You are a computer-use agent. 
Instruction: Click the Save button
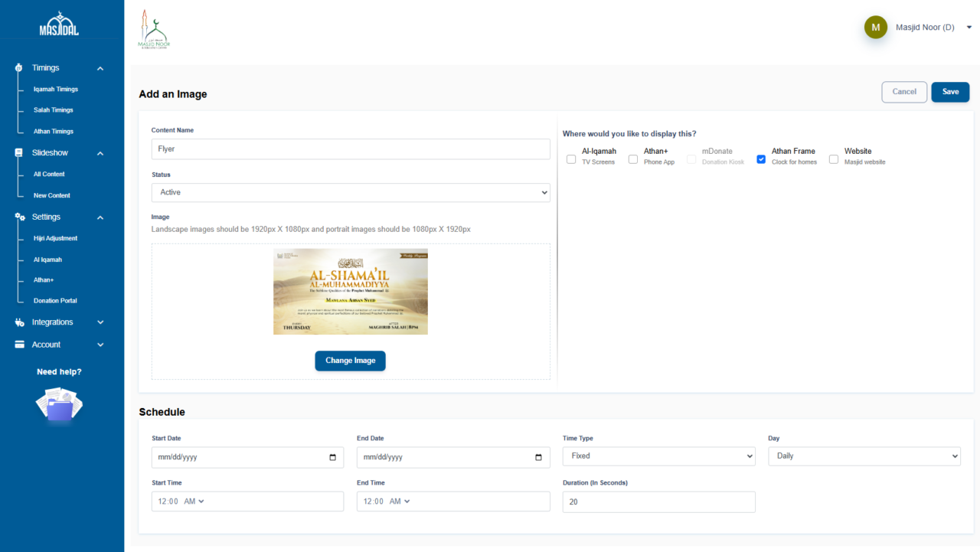point(950,92)
